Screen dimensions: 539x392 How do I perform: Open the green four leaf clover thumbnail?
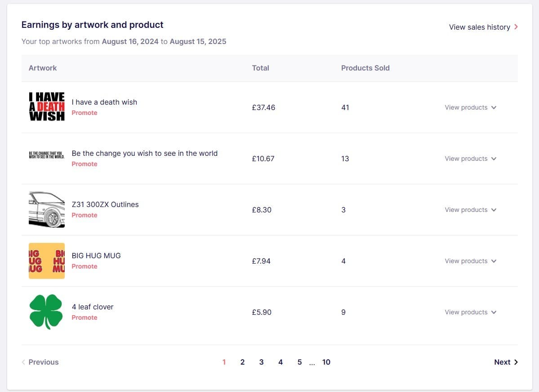[46, 312]
